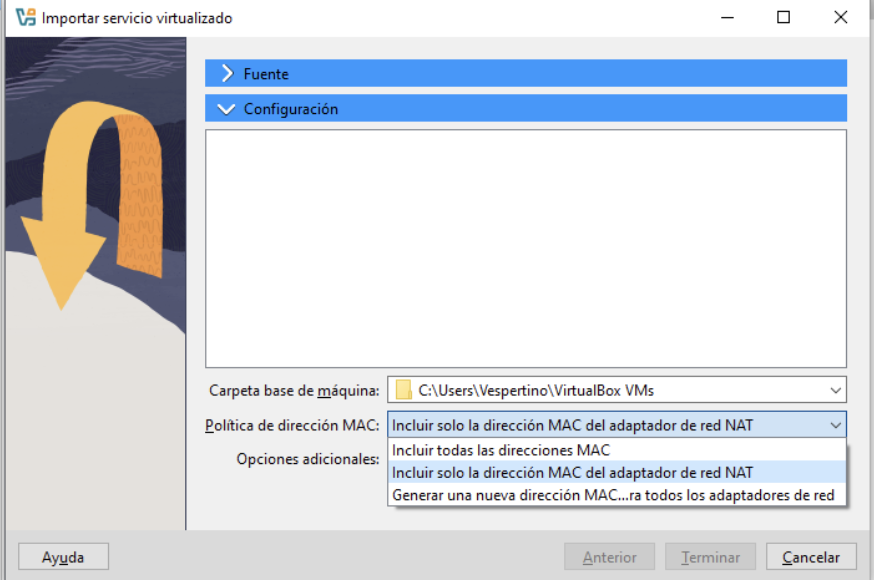Click the 'Carpeta base de máquina:' label
The image size is (874, 580).
294,391
